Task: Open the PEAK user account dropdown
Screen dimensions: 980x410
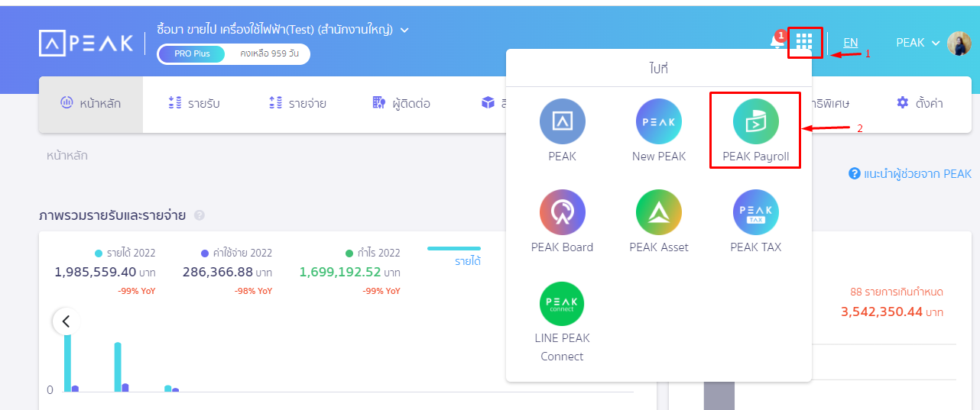Action: (917, 43)
